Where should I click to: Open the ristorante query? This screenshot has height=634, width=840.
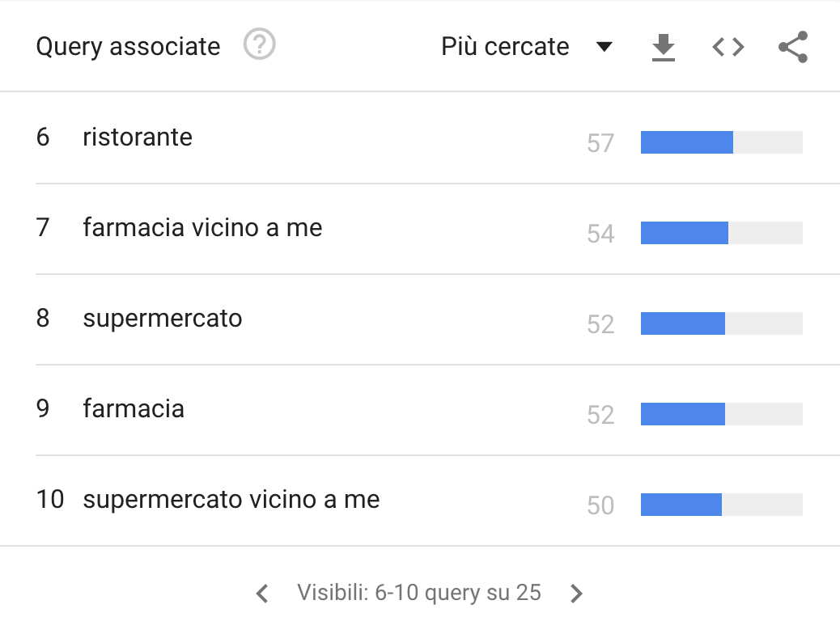138,137
